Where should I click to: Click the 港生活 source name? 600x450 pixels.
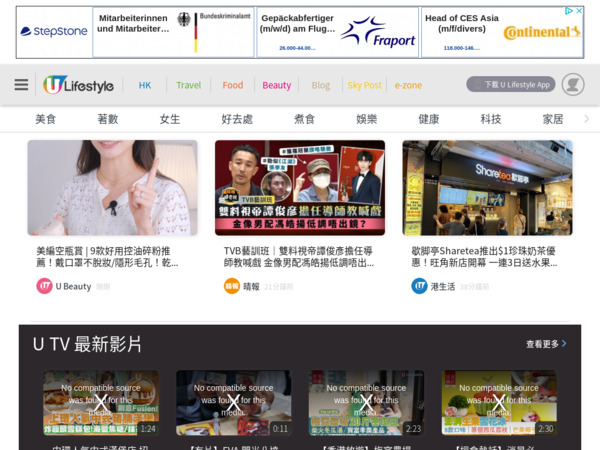[443, 286]
